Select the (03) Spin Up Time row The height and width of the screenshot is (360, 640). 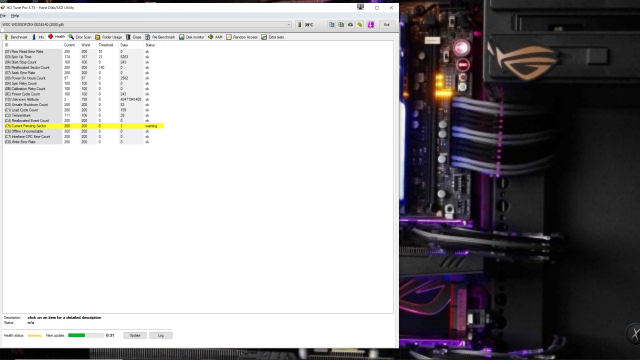[84, 57]
